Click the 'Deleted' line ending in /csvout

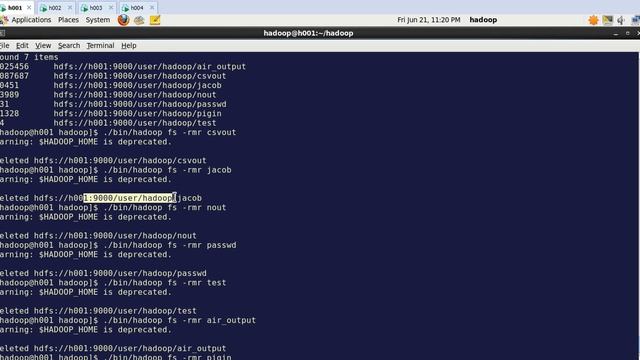[x=103, y=160]
